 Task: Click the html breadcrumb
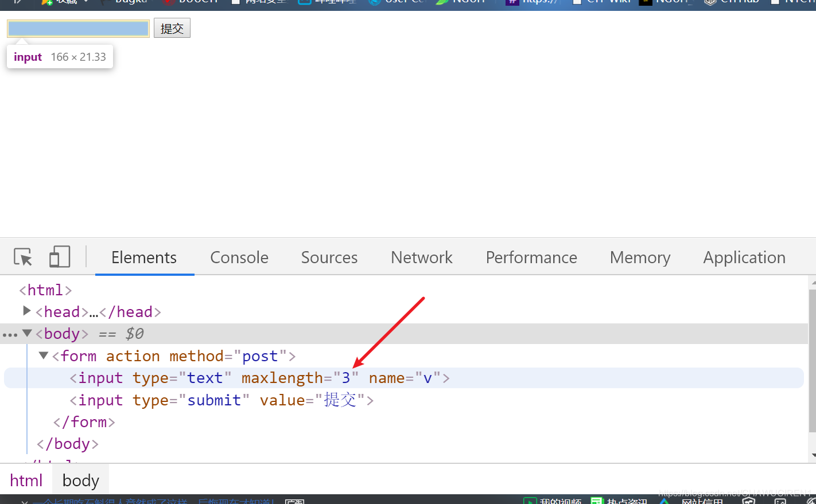click(26, 480)
